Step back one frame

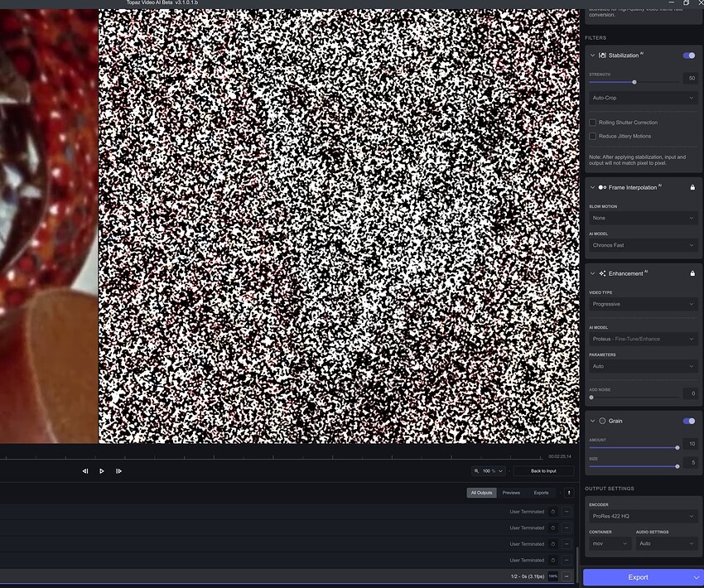pos(85,471)
